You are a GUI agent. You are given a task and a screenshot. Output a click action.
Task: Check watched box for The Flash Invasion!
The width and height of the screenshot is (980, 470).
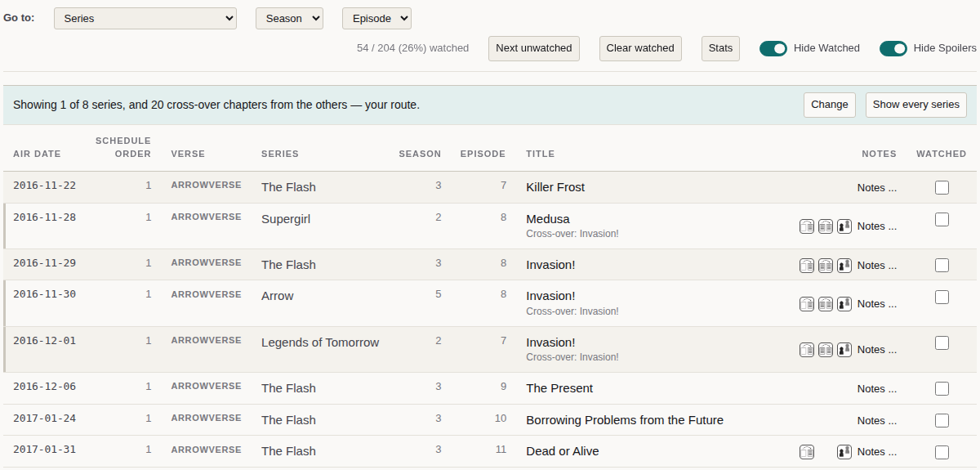point(942,265)
